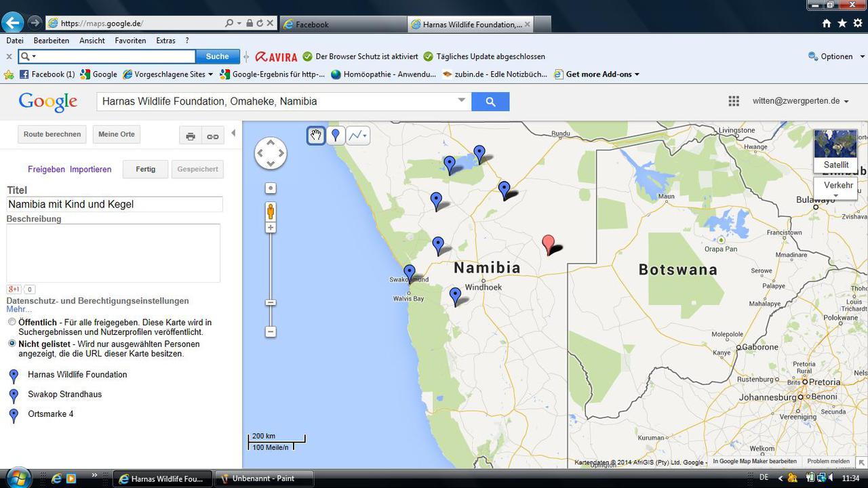Click the Gespeichert button
The width and height of the screenshot is (868, 488).
[x=197, y=169]
